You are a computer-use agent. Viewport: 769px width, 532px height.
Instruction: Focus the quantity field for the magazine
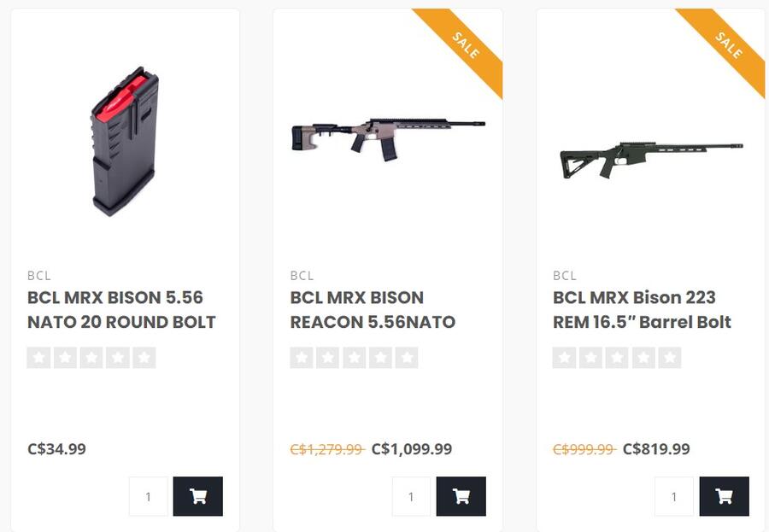[x=149, y=496]
